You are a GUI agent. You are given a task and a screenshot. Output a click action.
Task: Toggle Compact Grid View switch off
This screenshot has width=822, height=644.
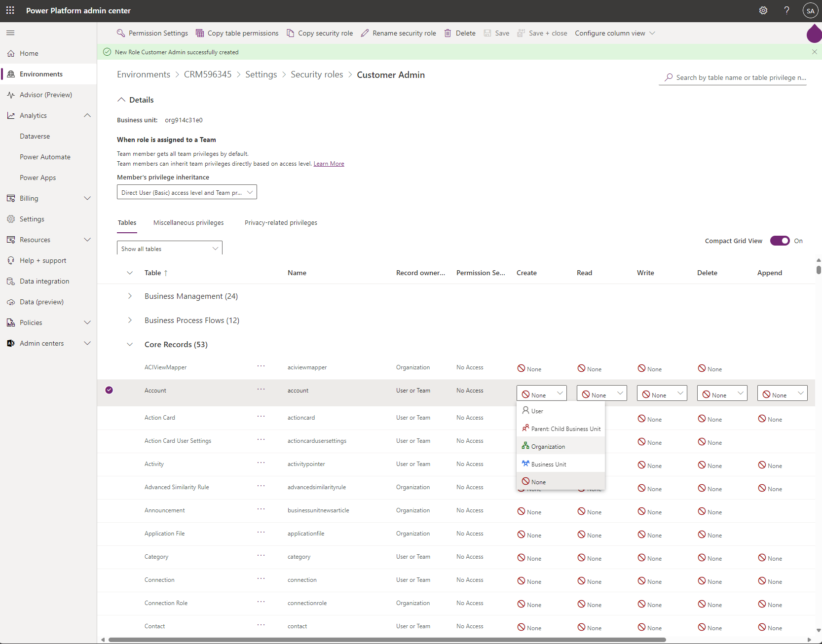click(780, 241)
